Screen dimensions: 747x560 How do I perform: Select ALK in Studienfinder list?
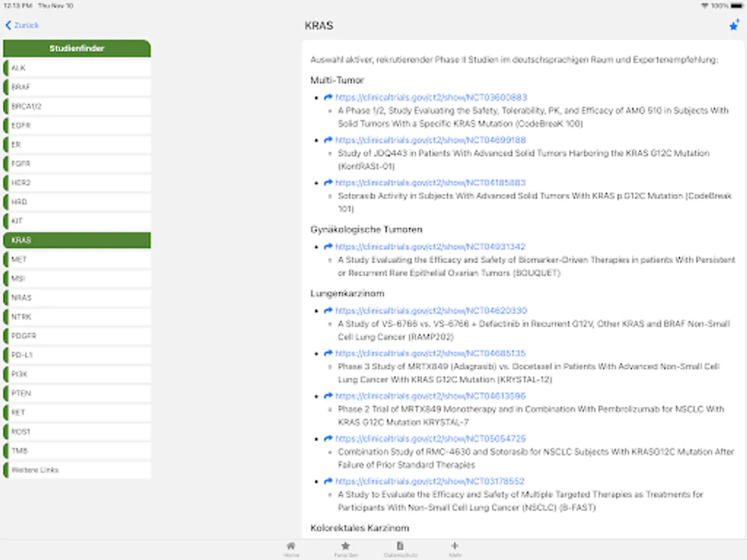click(77, 68)
